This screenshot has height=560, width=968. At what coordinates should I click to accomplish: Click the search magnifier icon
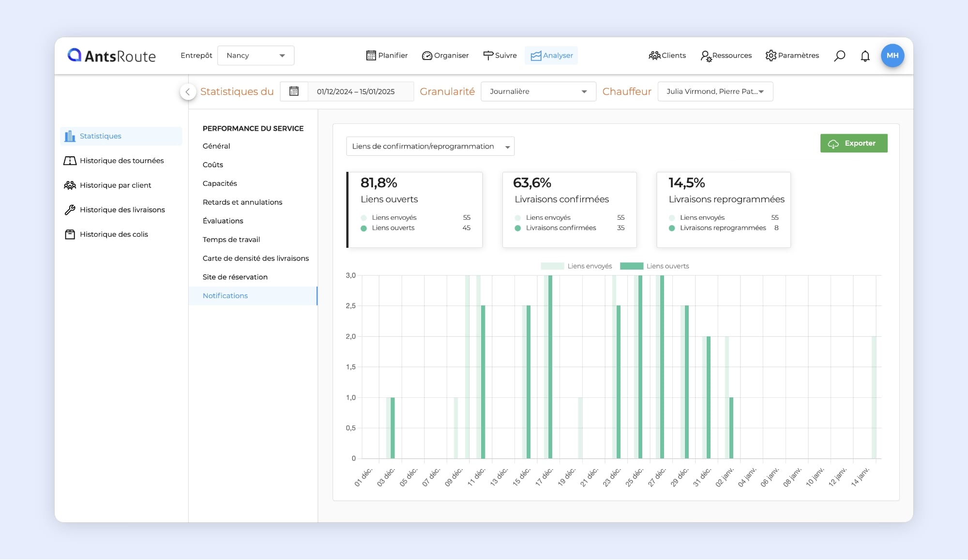point(839,56)
